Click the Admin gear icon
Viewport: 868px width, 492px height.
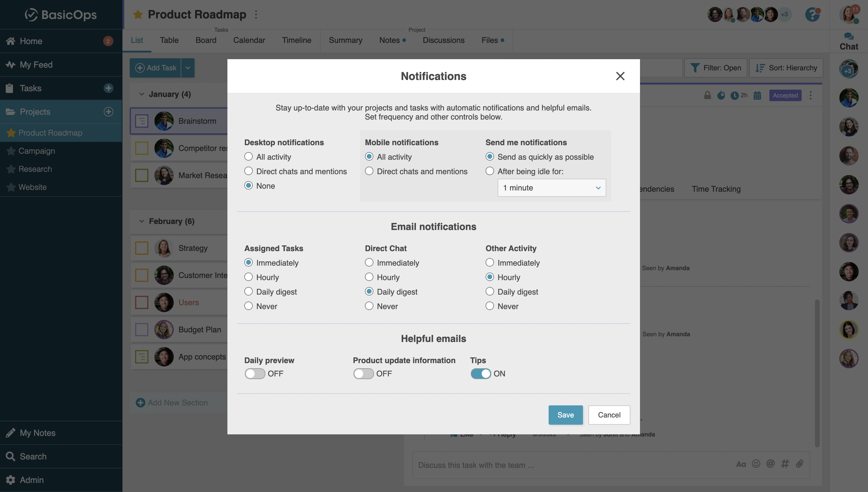pos(11,480)
